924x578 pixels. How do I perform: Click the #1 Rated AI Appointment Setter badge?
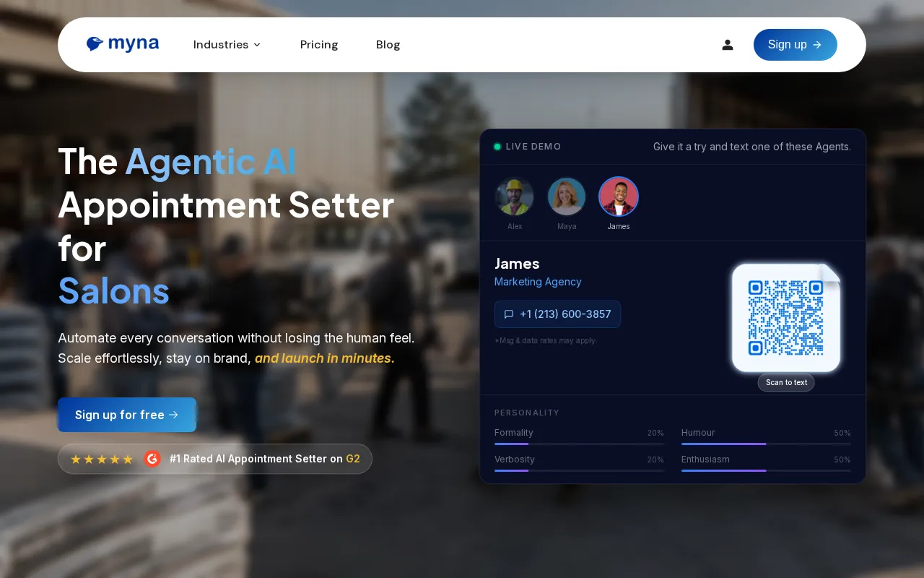point(215,459)
